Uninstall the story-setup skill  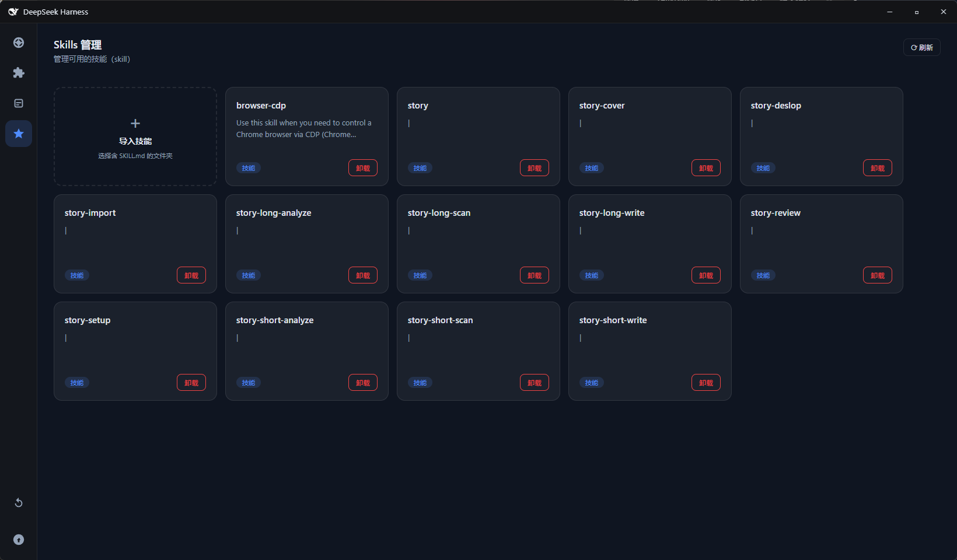click(x=191, y=383)
